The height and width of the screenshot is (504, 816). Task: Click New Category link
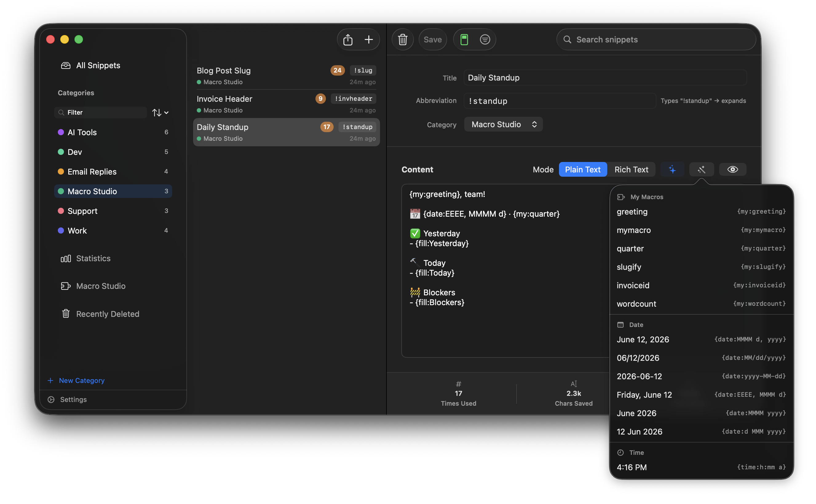pos(76,380)
